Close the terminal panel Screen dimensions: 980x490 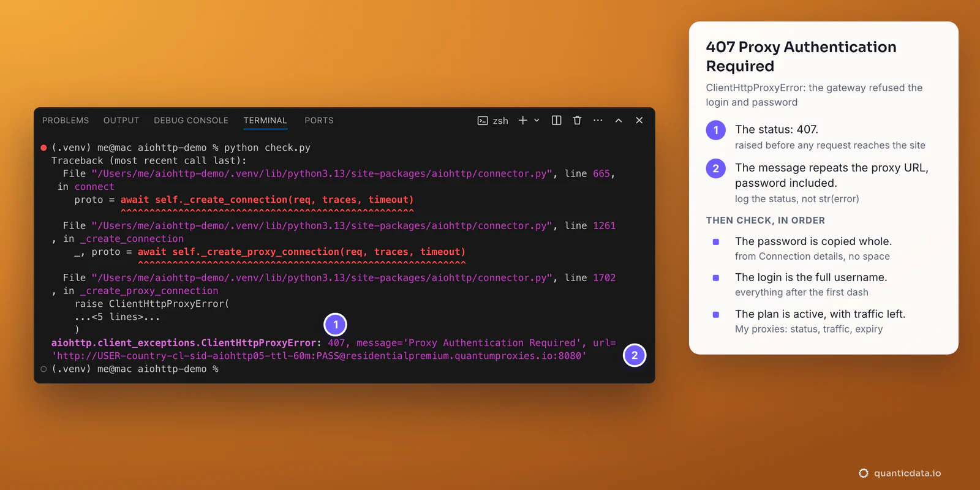tap(639, 121)
